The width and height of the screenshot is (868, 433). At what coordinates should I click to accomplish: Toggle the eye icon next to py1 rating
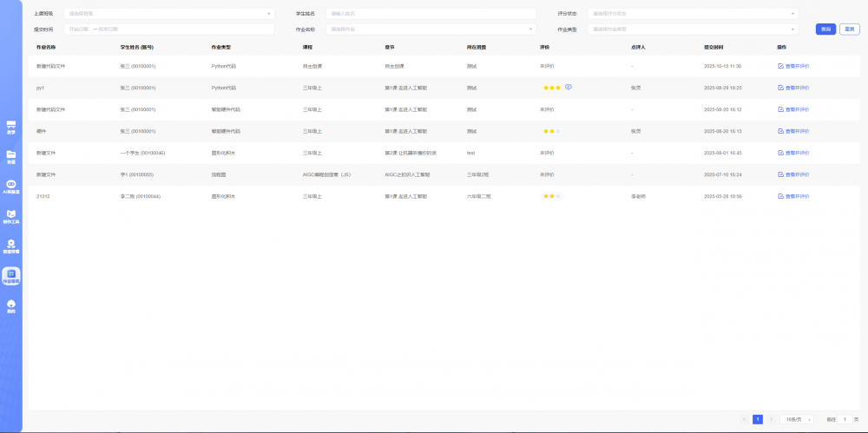(x=569, y=88)
